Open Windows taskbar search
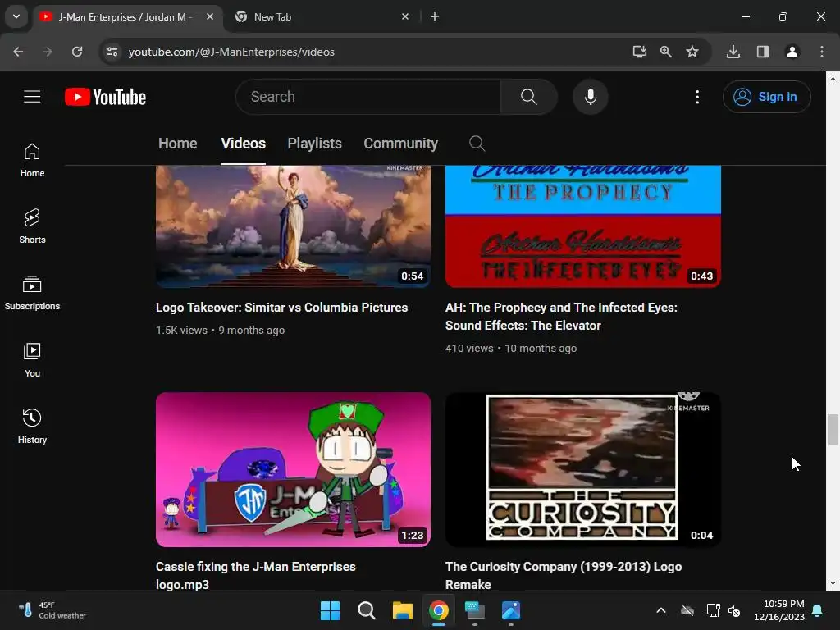The width and height of the screenshot is (840, 630). 367,610
